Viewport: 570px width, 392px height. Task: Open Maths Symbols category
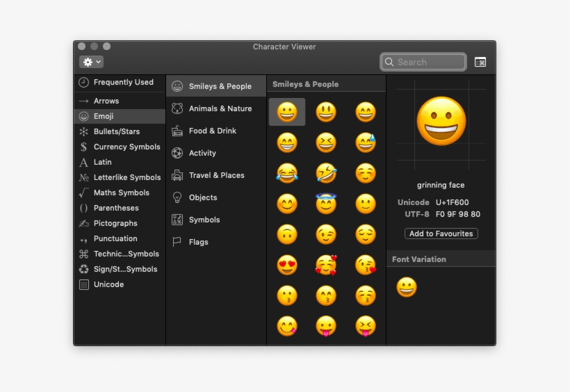(120, 193)
